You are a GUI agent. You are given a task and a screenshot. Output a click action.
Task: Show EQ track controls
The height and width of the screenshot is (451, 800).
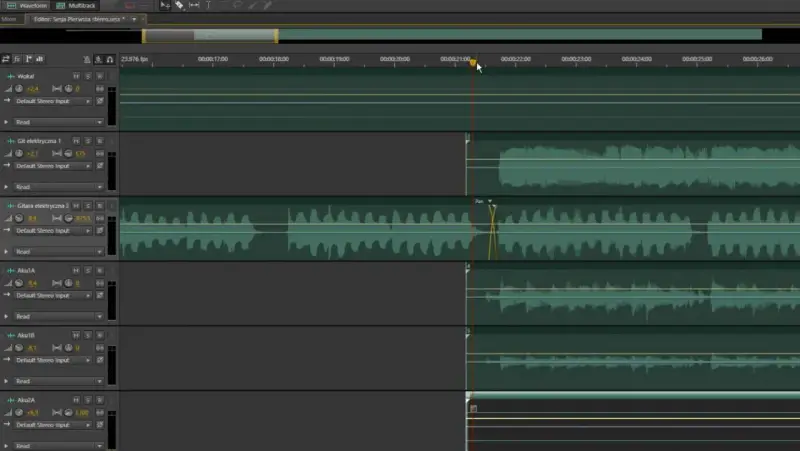(x=40, y=59)
